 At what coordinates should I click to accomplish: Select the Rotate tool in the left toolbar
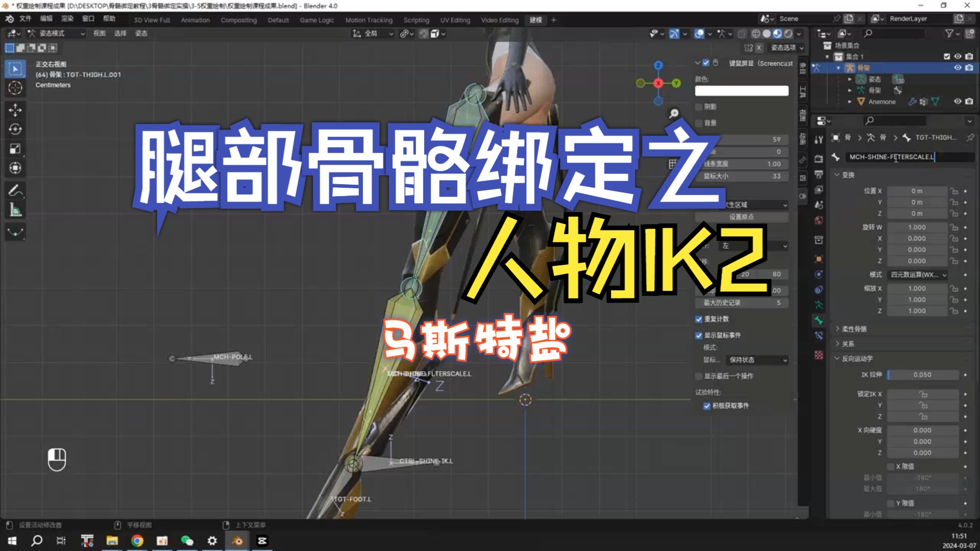[x=15, y=129]
